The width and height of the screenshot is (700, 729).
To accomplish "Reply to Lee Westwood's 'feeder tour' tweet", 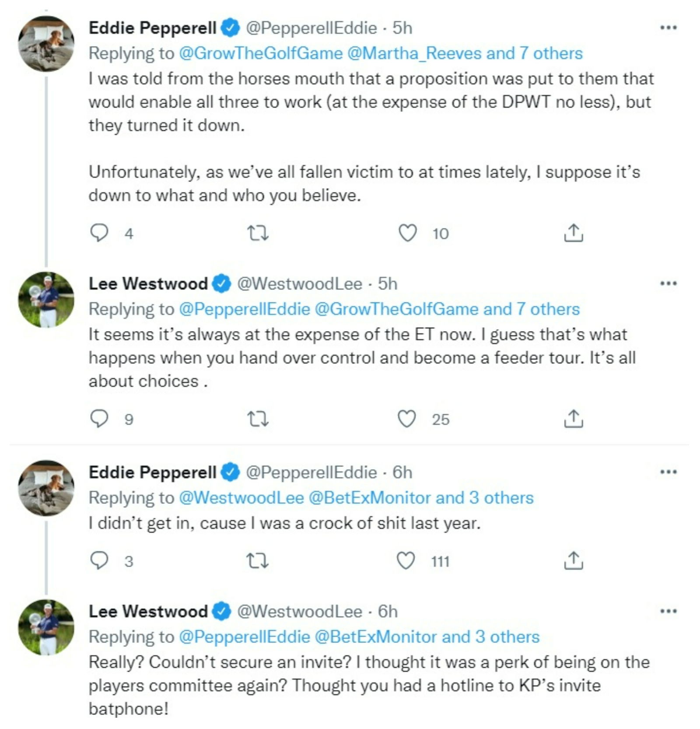I will pyautogui.click(x=99, y=419).
